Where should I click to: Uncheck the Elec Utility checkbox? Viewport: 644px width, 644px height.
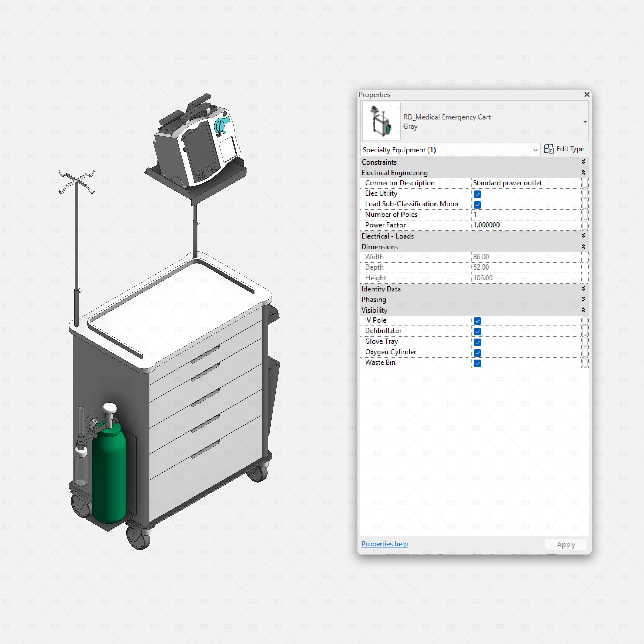point(477,194)
